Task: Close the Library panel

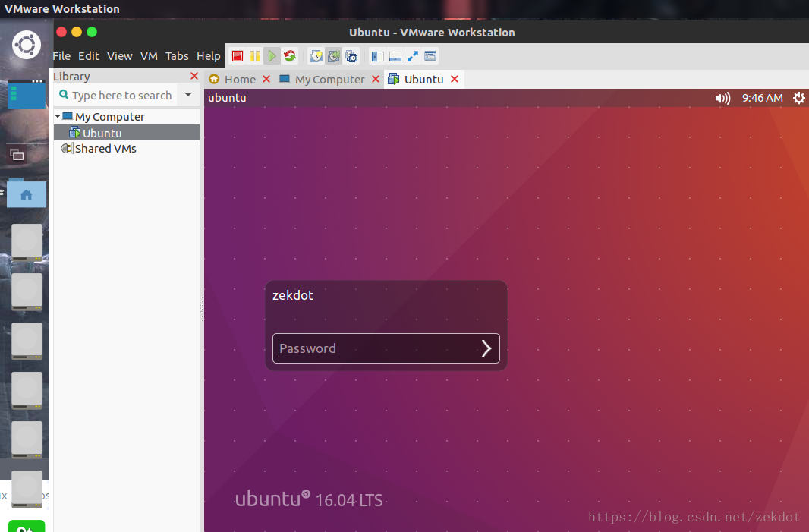Action: [x=194, y=77]
